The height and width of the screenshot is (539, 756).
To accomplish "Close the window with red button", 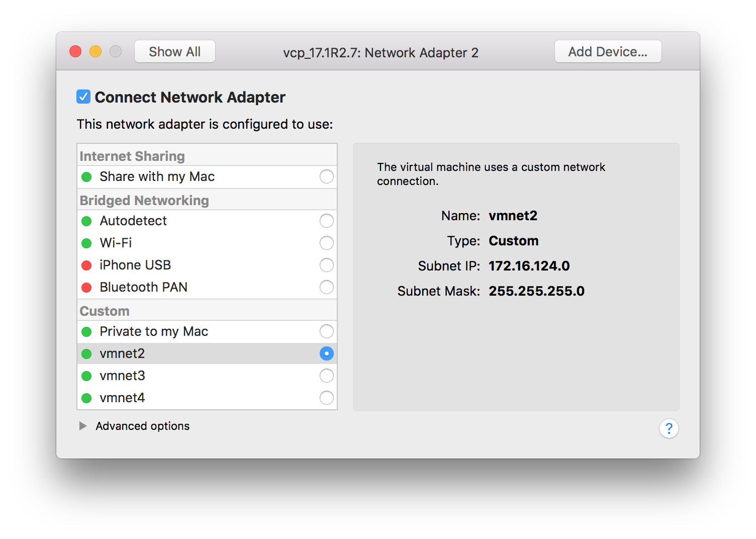I will pyautogui.click(x=75, y=51).
